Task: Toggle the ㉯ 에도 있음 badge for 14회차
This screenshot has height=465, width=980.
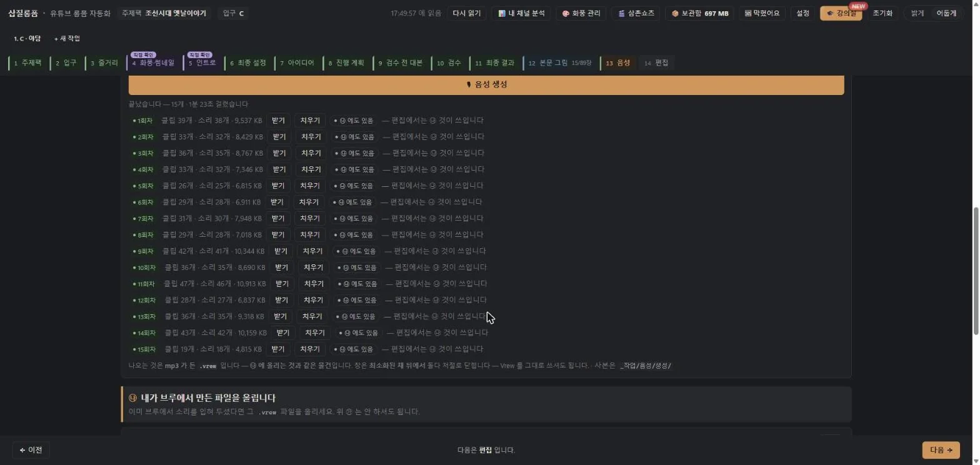Action: coord(358,333)
